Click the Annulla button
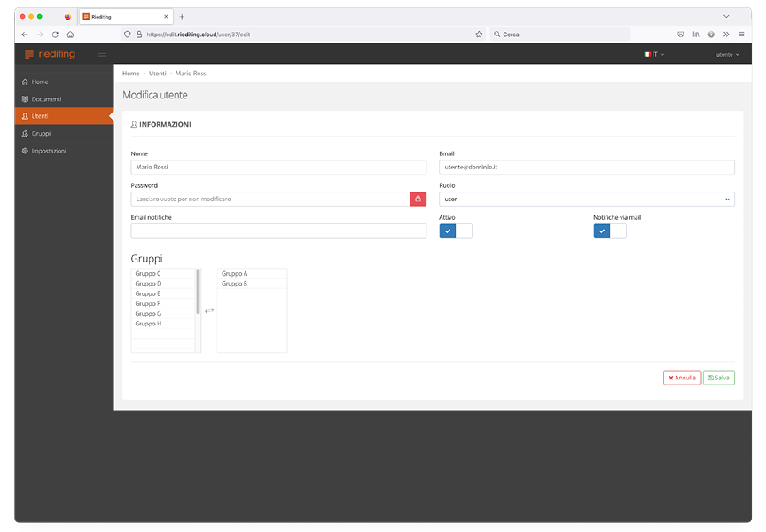766x532 pixels. (x=682, y=378)
